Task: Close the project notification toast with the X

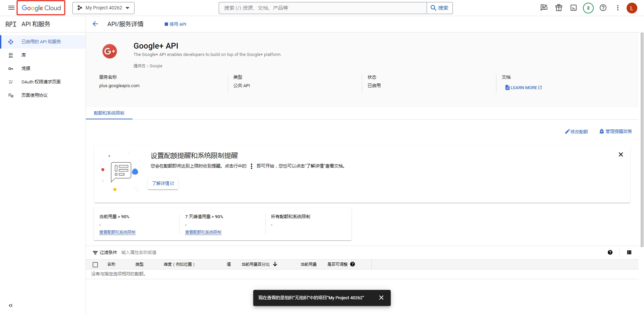Action: [x=381, y=298]
